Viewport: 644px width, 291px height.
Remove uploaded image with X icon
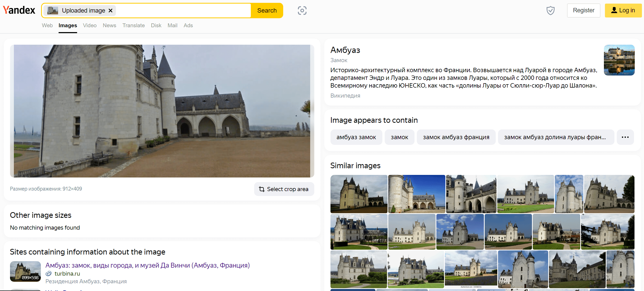(x=111, y=11)
